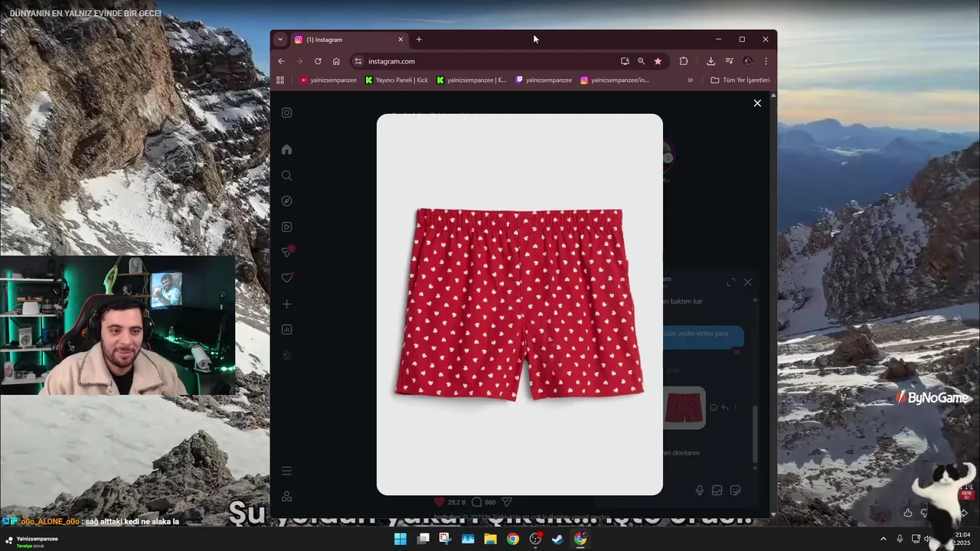The image size is (980, 551).
Task: Close the enlarged boxer shorts image overlay
Action: click(x=757, y=103)
